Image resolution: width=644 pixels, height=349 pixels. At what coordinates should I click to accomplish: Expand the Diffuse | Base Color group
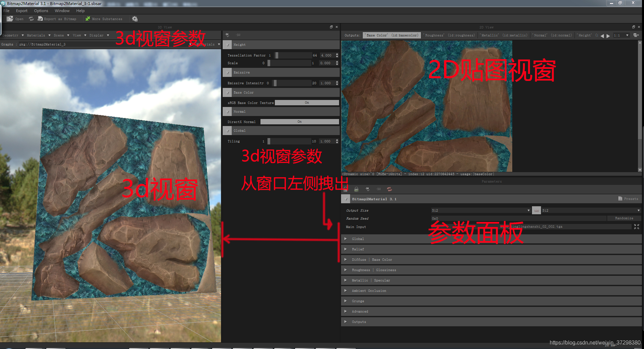[x=345, y=259]
